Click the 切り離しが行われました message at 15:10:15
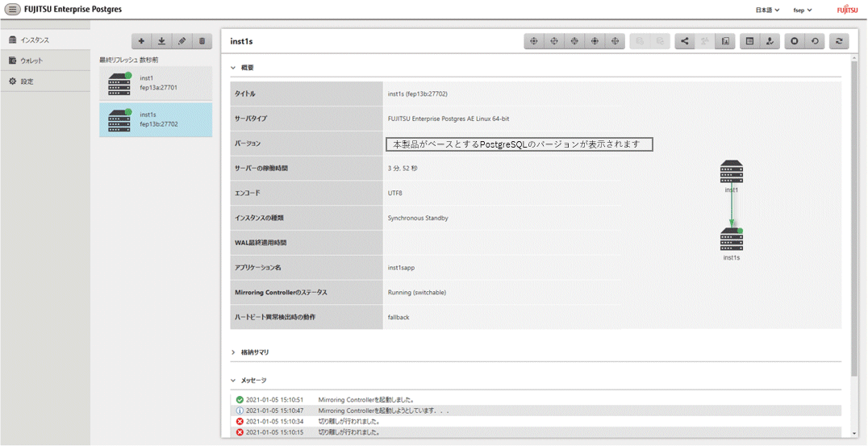 point(536,431)
